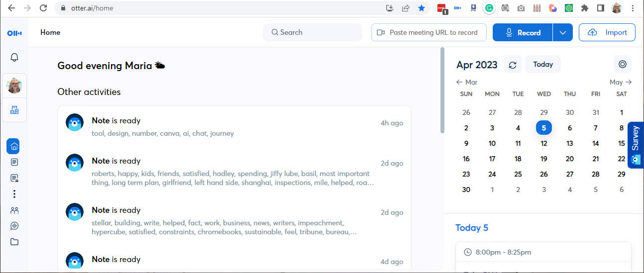Open the Note is ready 4d ago
Screen dimensions: 644x273
pyautogui.click(x=234, y=260)
